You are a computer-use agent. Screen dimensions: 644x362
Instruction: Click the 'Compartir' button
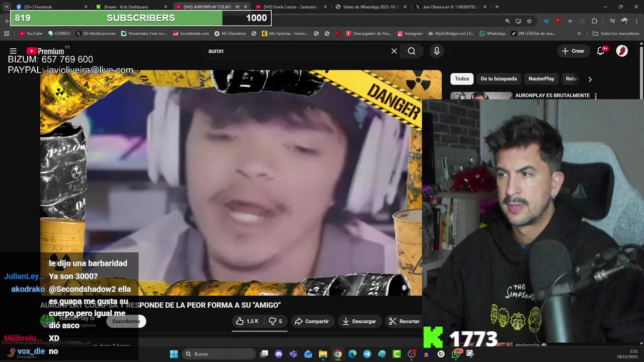[312, 321]
